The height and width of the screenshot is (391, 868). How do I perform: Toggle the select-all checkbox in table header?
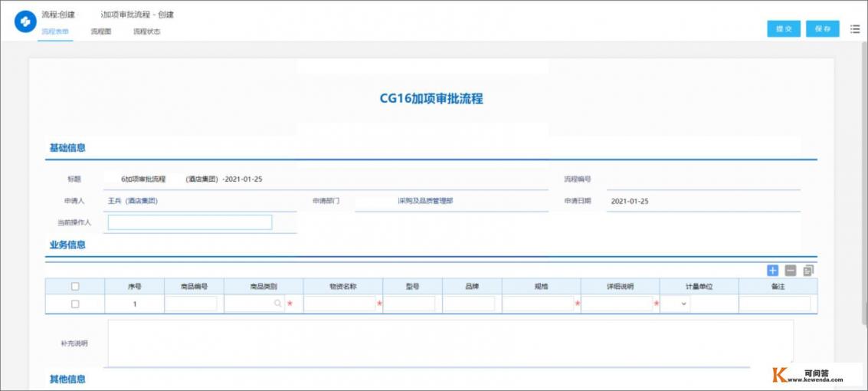coord(75,286)
